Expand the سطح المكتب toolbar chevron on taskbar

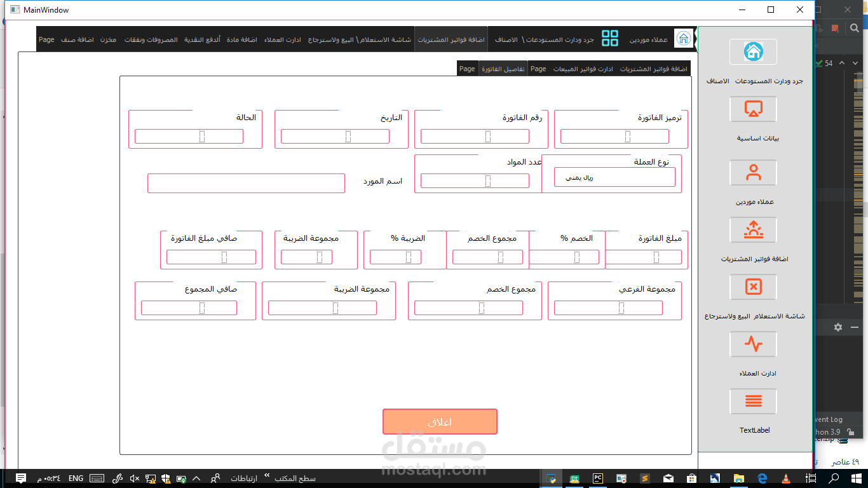267,475
